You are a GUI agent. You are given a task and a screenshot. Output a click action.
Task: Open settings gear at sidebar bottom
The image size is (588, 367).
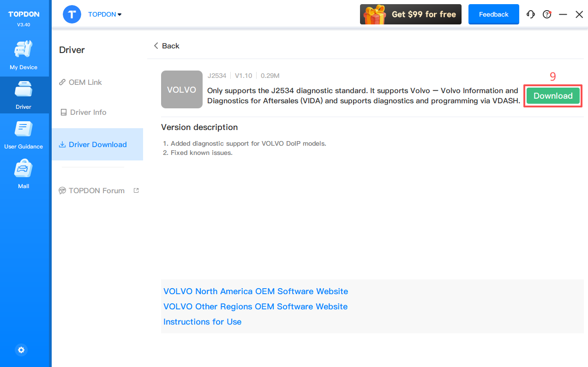coord(21,350)
